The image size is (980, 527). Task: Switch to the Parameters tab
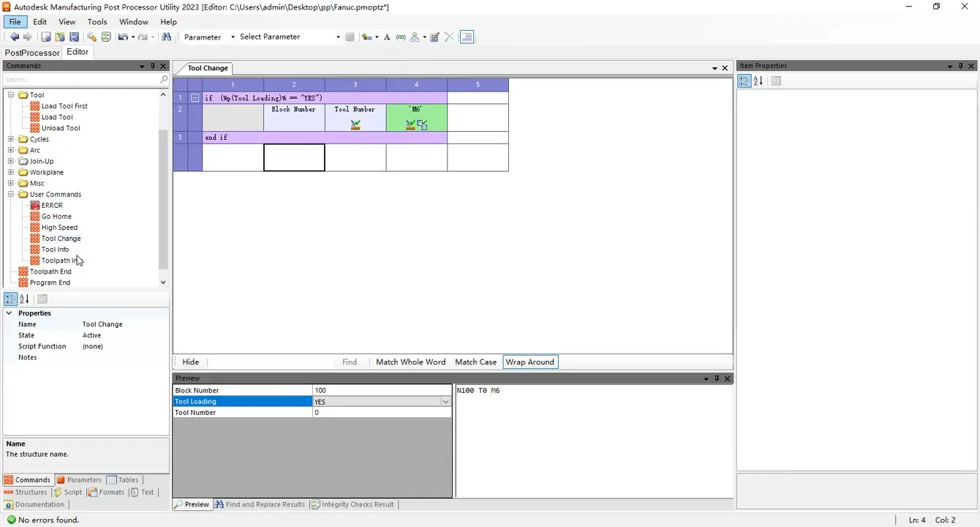(x=80, y=480)
